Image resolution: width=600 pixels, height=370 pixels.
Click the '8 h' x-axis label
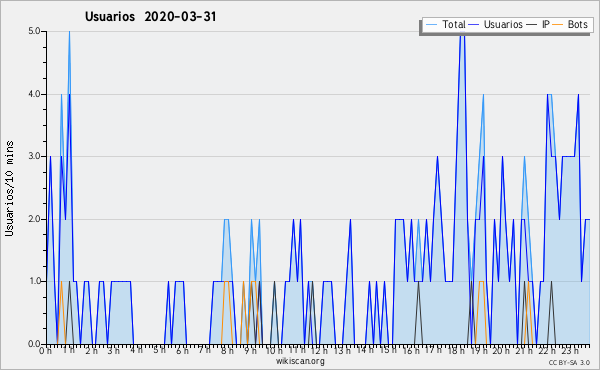click(x=227, y=350)
